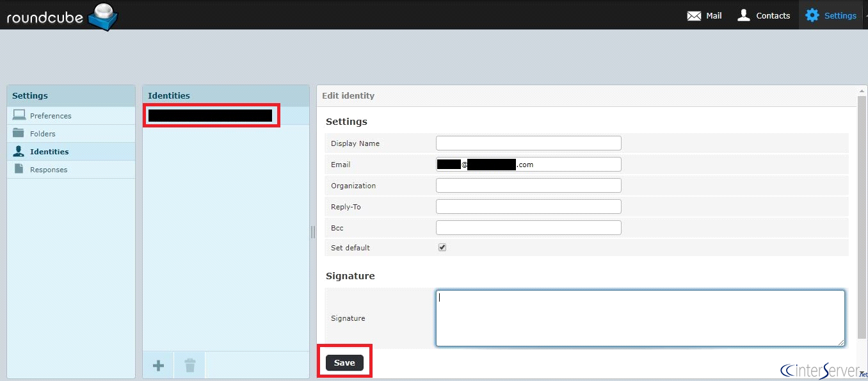868x381 pixels.
Task: Click the "Edit identity" panel heading
Action: (348, 95)
